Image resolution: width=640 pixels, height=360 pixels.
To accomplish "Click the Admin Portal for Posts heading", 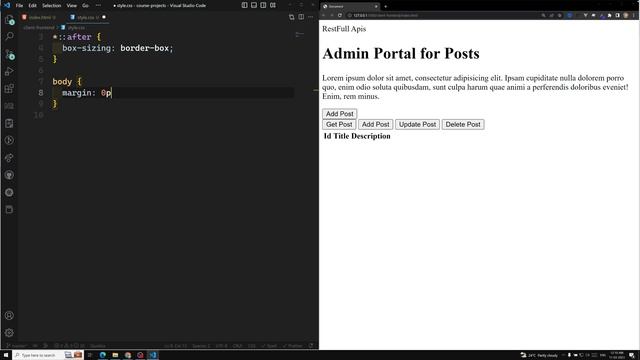I will tap(401, 53).
